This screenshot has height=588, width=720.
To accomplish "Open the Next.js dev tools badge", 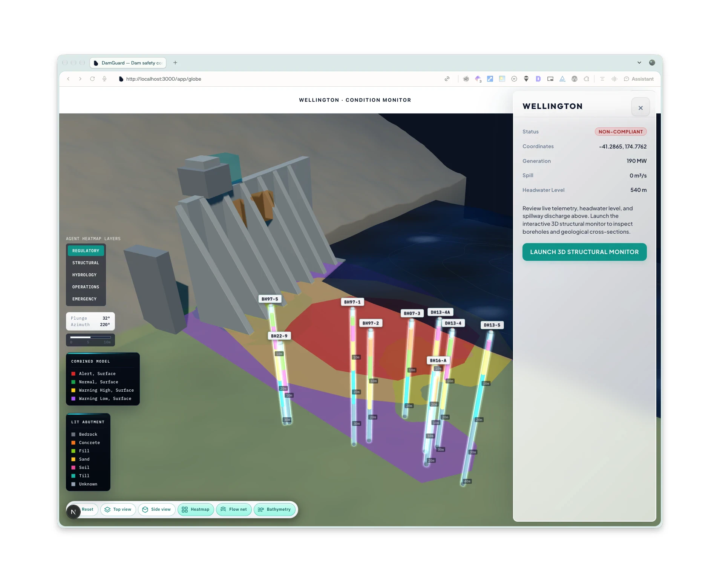I will coord(74,512).
